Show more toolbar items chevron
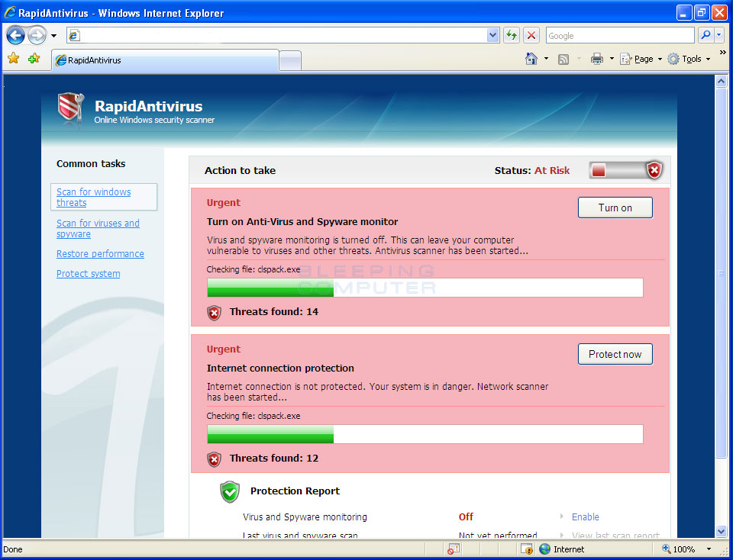This screenshot has height=560, width=733. click(x=723, y=53)
